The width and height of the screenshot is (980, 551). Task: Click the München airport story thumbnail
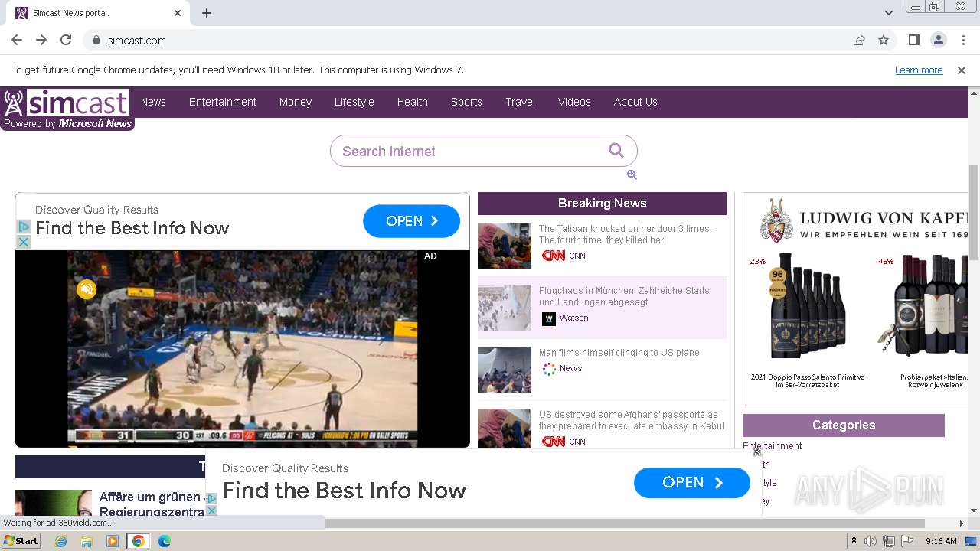pos(505,308)
